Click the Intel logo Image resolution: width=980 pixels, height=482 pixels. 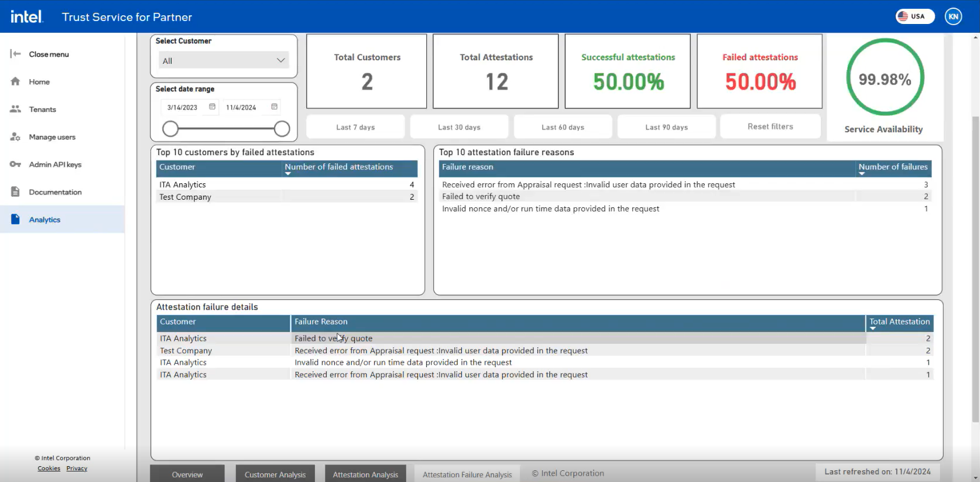26,16
